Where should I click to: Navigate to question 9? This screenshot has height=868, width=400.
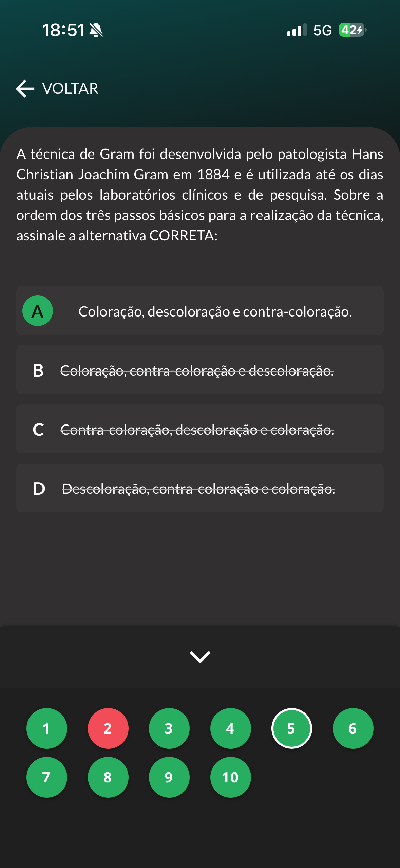click(169, 777)
